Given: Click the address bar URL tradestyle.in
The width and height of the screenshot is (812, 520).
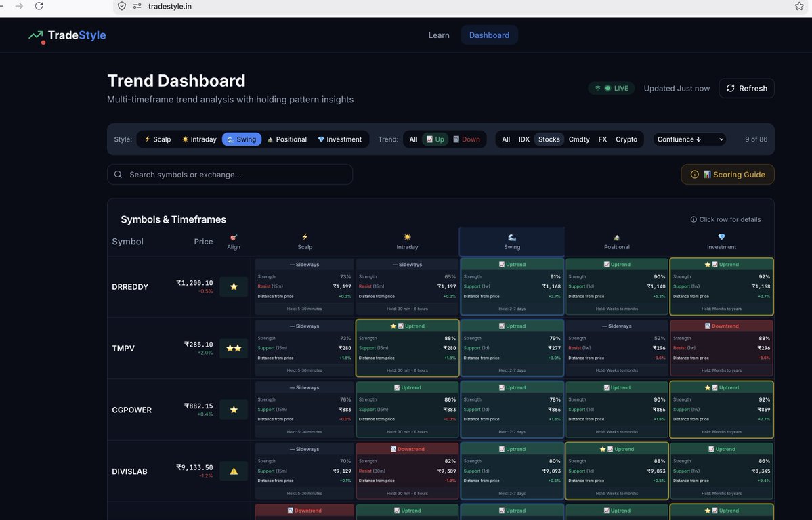Looking at the screenshot, I should [170, 6].
